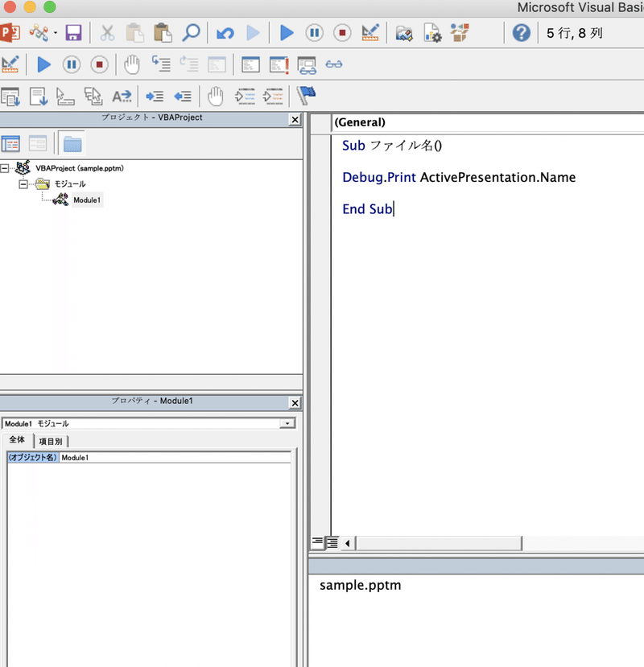Run Sub from the debug toolbar
644x667 pixels.
coord(43,64)
